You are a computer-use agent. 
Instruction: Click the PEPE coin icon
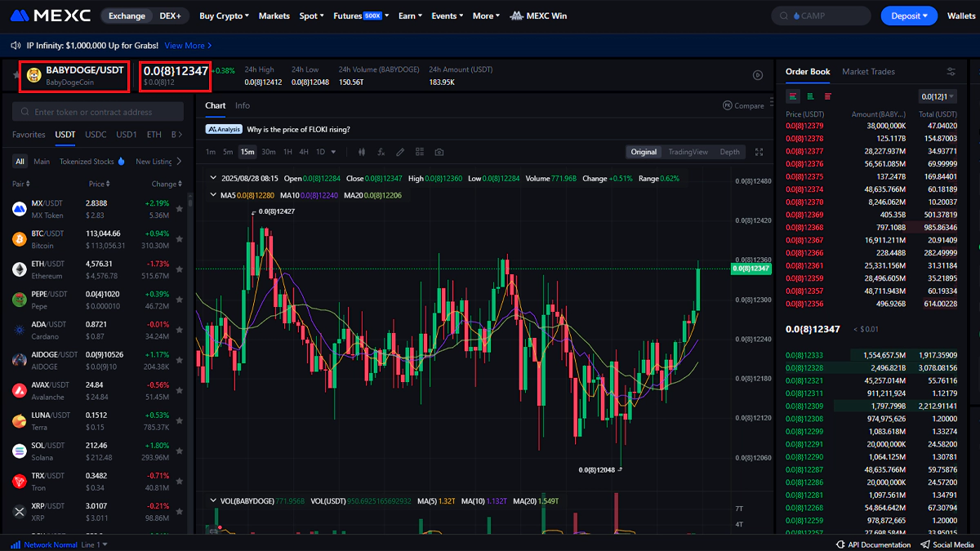[x=20, y=300]
